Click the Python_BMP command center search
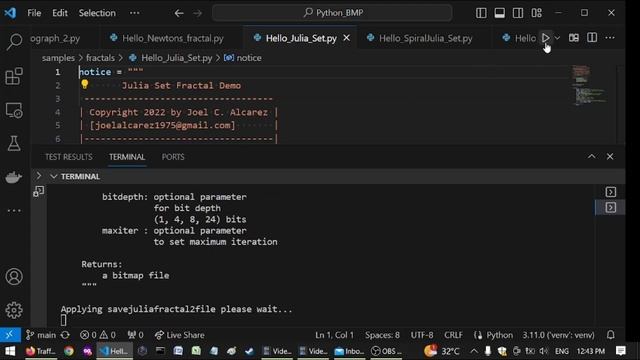Viewport: 640px width, 360px height. (x=332, y=13)
